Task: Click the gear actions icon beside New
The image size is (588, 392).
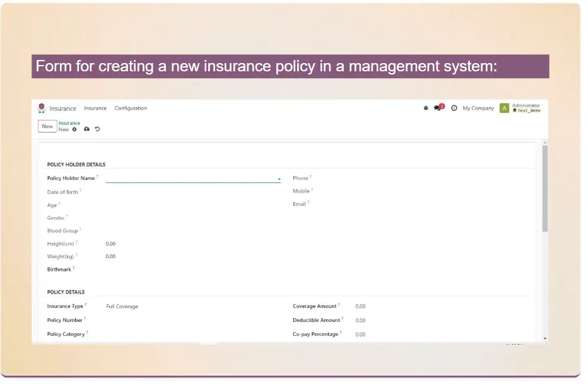Action: (74, 129)
